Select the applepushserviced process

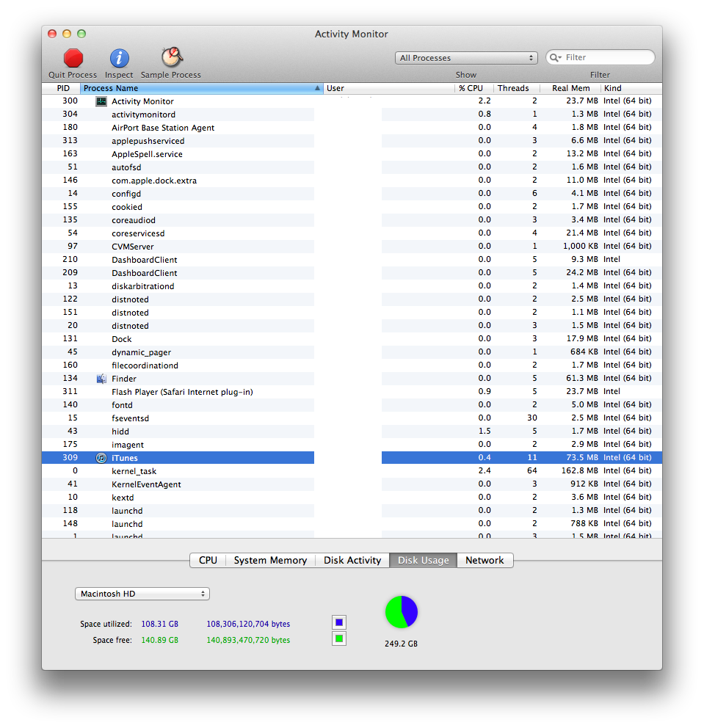pos(352,141)
